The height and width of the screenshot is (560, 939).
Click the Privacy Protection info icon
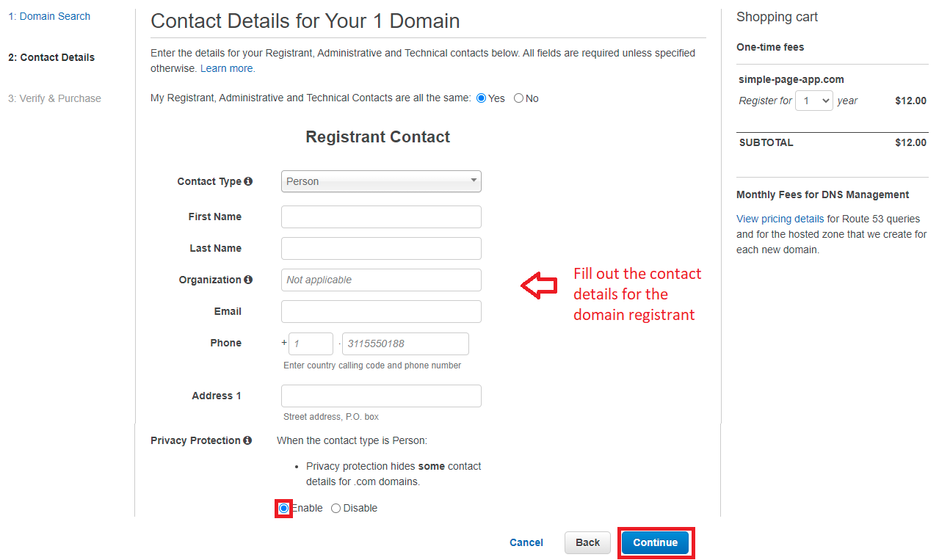[x=247, y=440]
